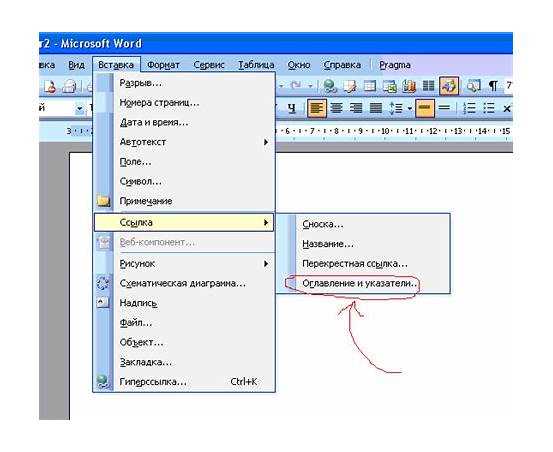The height and width of the screenshot is (452, 553).
Task: Open the Line Spacing dropdown arrow
Action: (409, 109)
